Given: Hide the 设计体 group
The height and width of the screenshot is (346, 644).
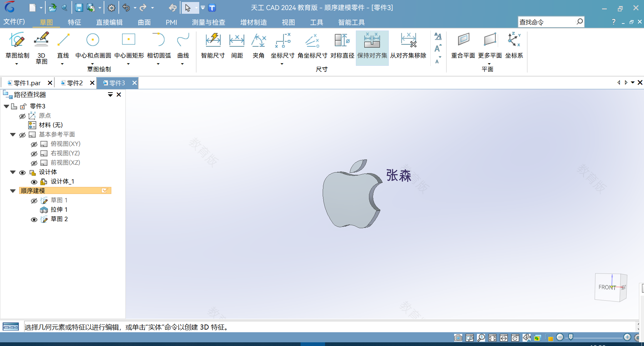Looking at the screenshot, I should tap(22, 172).
